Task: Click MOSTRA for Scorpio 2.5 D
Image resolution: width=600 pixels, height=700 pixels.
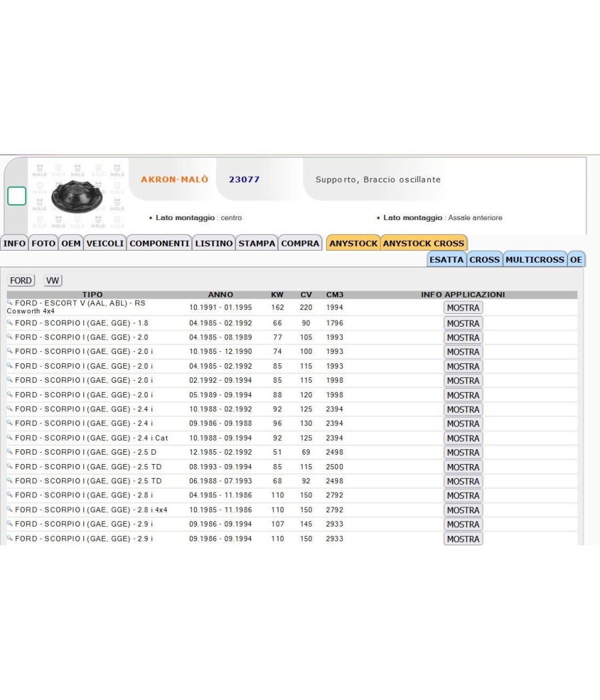Action: point(463,452)
